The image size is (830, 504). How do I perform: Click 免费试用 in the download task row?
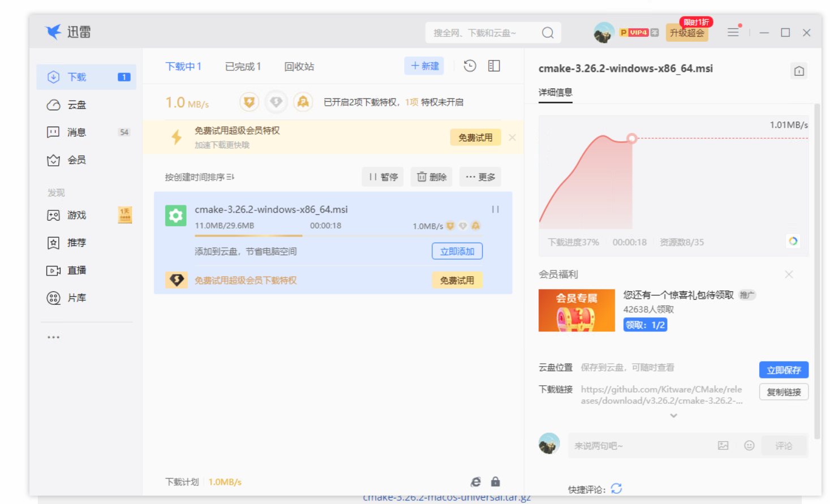pyautogui.click(x=457, y=280)
